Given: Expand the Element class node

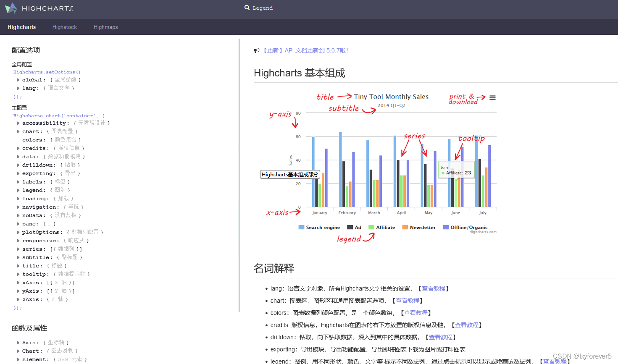Looking at the screenshot, I should (x=18, y=359).
